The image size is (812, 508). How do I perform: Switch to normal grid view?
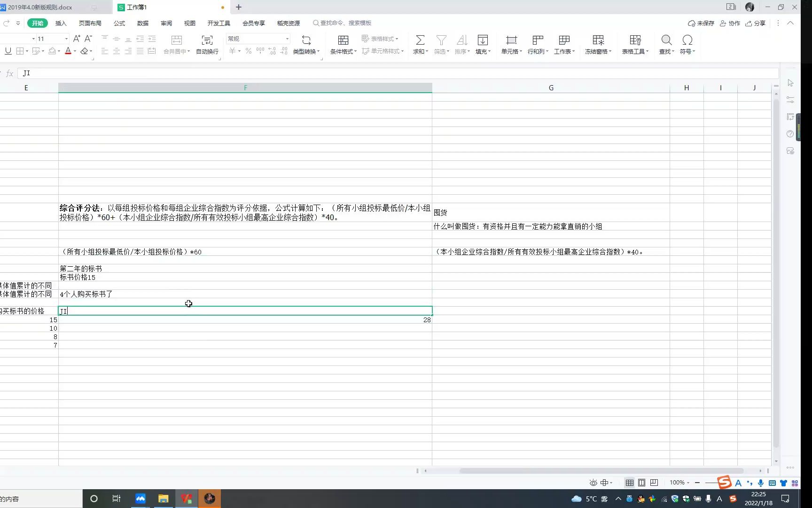(x=630, y=483)
